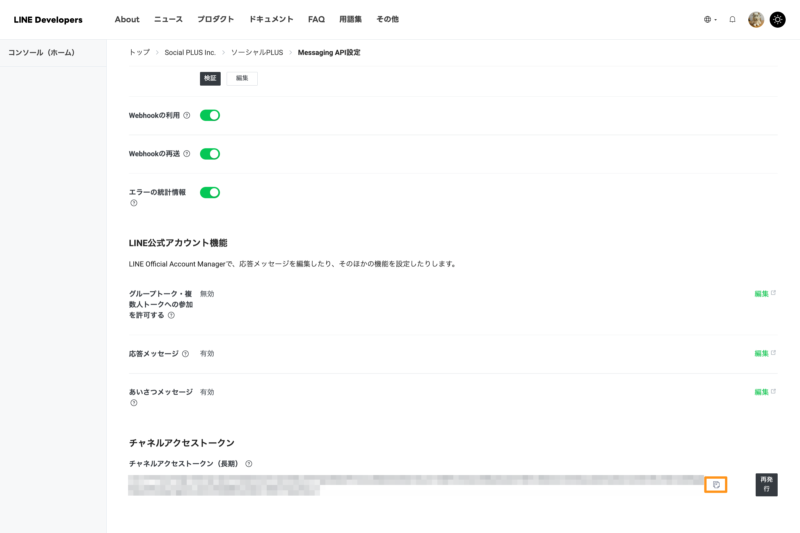Viewport: 800px width, 533px height.
Task: Click the 再発行 reissue button
Action: coord(766,485)
